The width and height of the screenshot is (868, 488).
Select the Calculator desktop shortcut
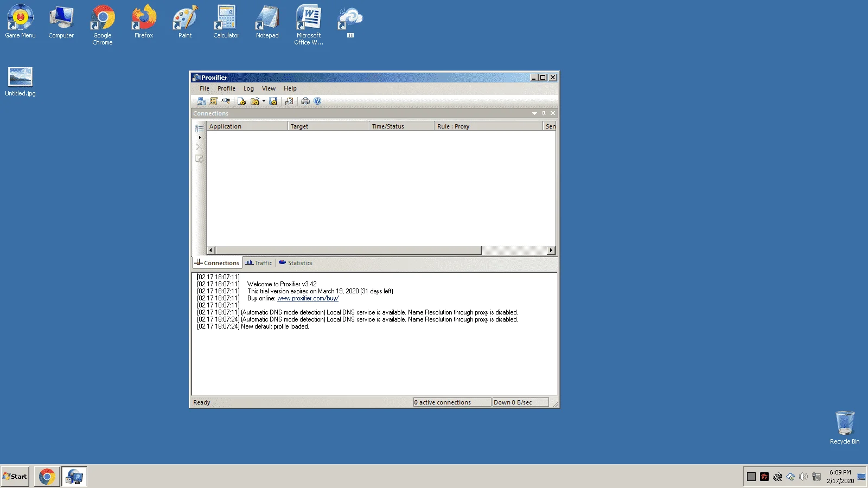(226, 22)
